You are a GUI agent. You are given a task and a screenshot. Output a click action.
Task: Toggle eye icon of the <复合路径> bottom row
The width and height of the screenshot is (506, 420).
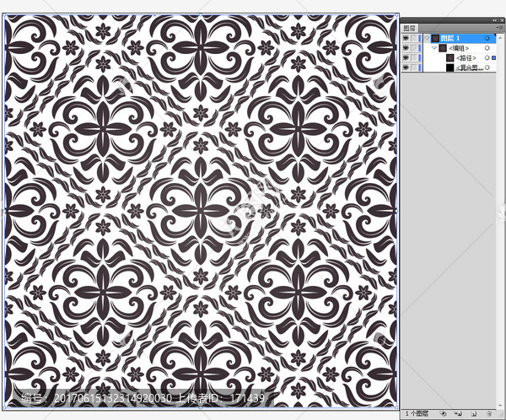coord(406,67)
